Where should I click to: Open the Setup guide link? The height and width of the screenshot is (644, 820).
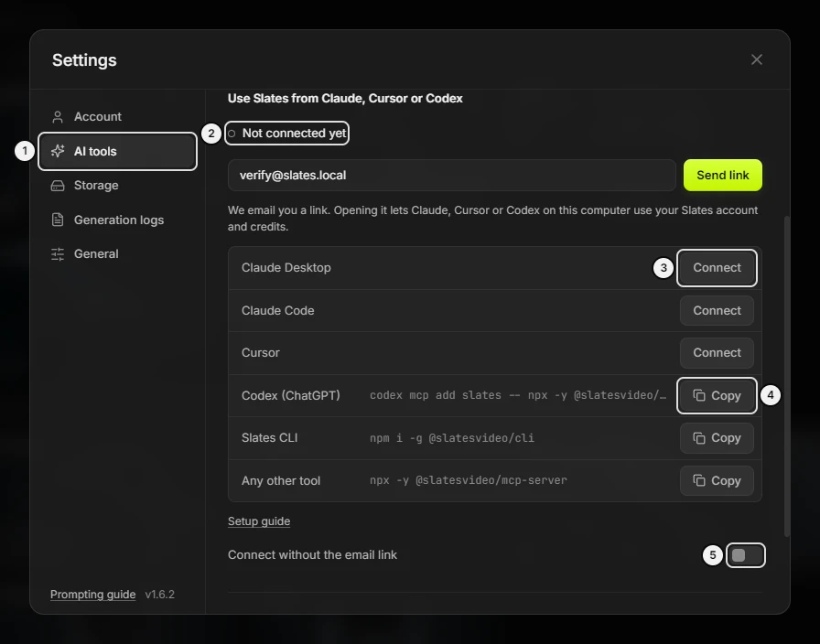pyautogui.click(x=259, y=521)
